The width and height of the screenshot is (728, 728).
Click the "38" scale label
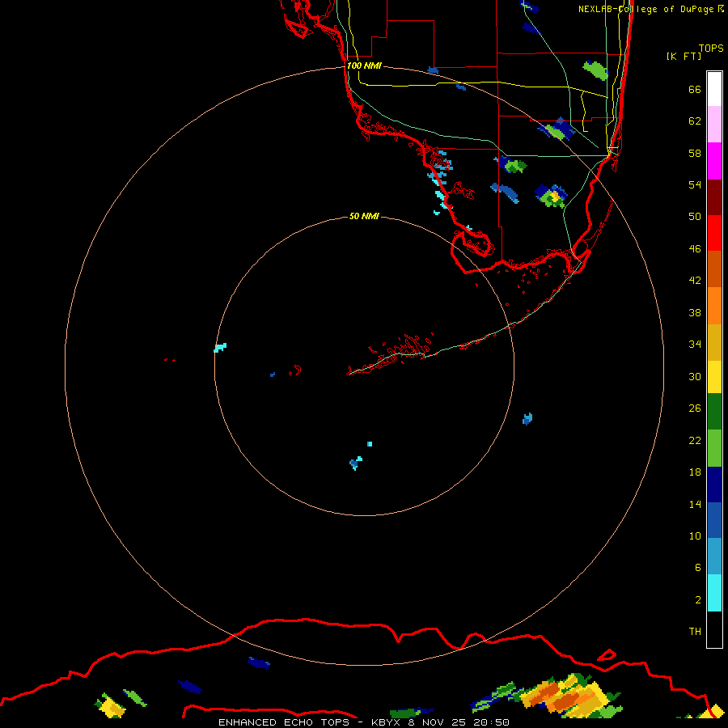[x=695, y=313]
